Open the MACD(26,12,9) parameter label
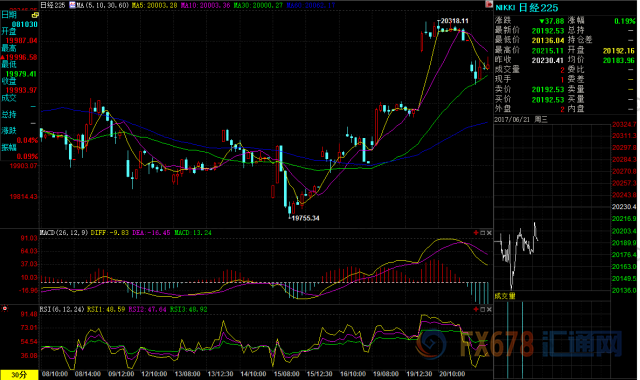Screen dimensions: 640x380 (x=64, y=233)
